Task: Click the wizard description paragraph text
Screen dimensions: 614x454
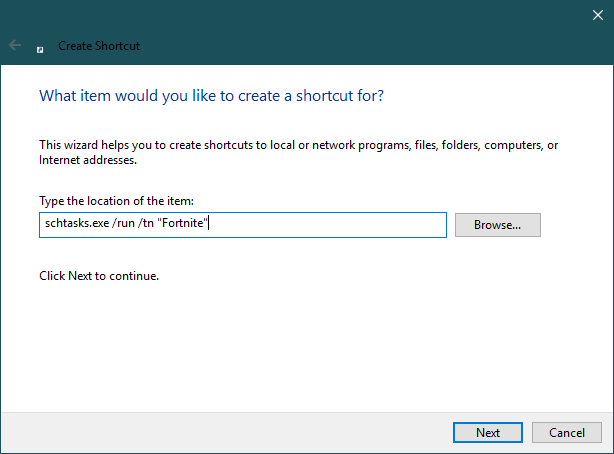Action: (298, 152)
